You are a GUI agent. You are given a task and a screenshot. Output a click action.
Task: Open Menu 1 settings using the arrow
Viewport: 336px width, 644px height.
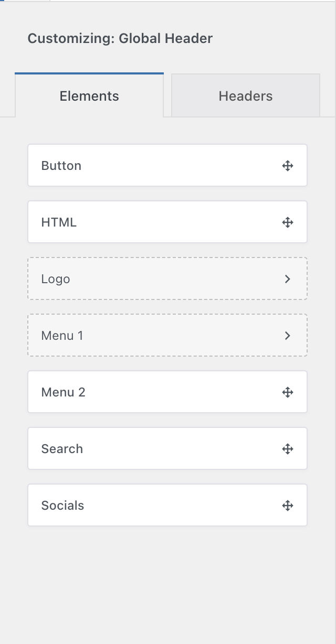287,335
